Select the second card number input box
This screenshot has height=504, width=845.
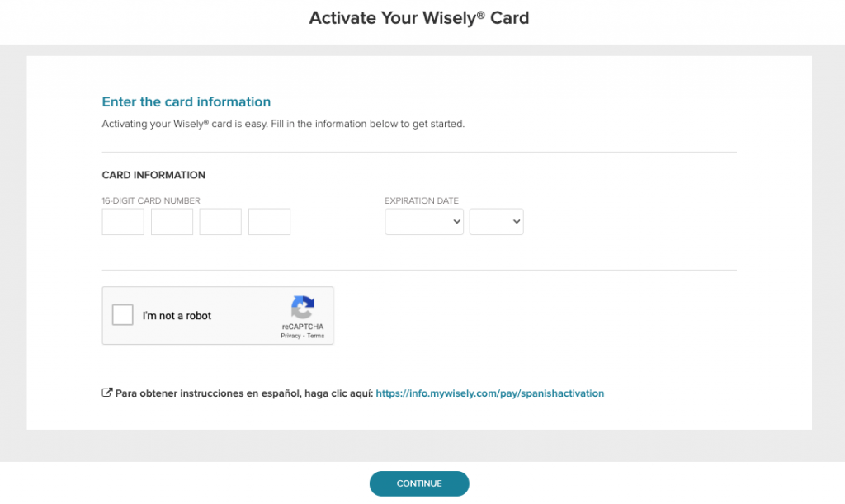click(171, 221)
